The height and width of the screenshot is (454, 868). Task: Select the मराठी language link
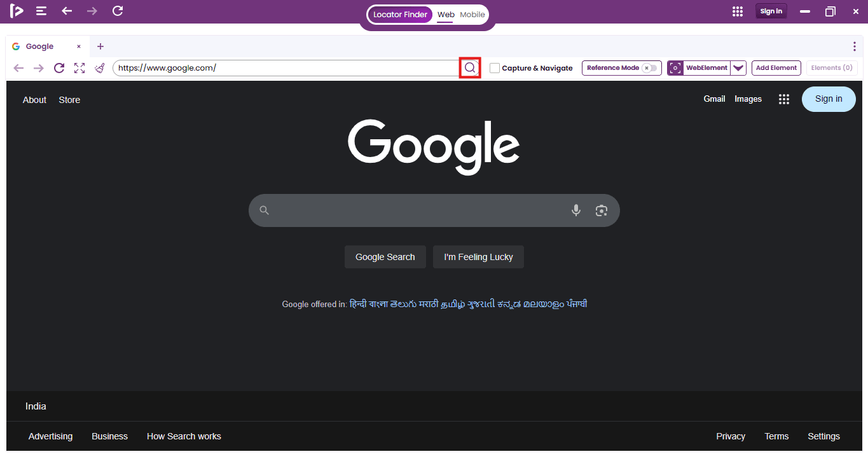click(429, 304)
